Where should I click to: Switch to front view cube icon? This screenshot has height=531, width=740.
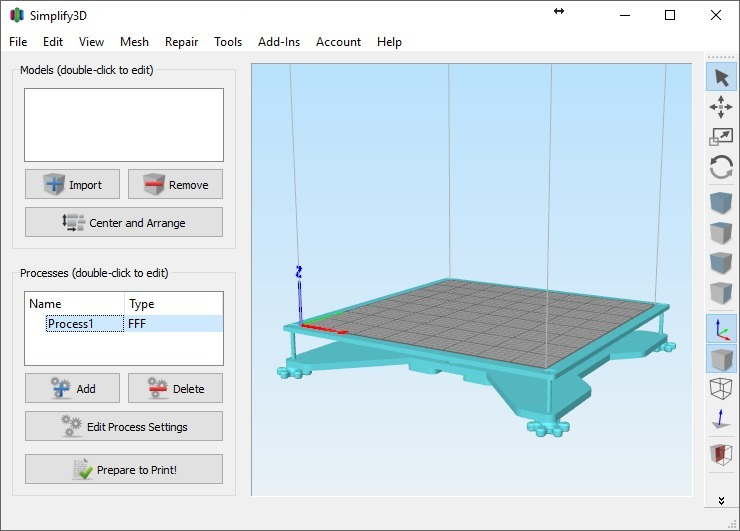pos(721,262)
